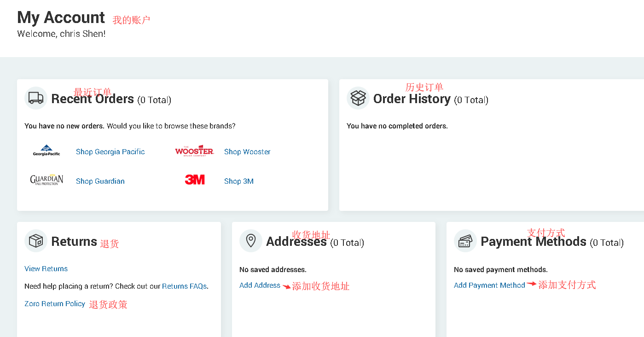Click the Guardian Fall Protection logo
The width and height of the screenshot is (644, 337).
[x=46, y=180]
